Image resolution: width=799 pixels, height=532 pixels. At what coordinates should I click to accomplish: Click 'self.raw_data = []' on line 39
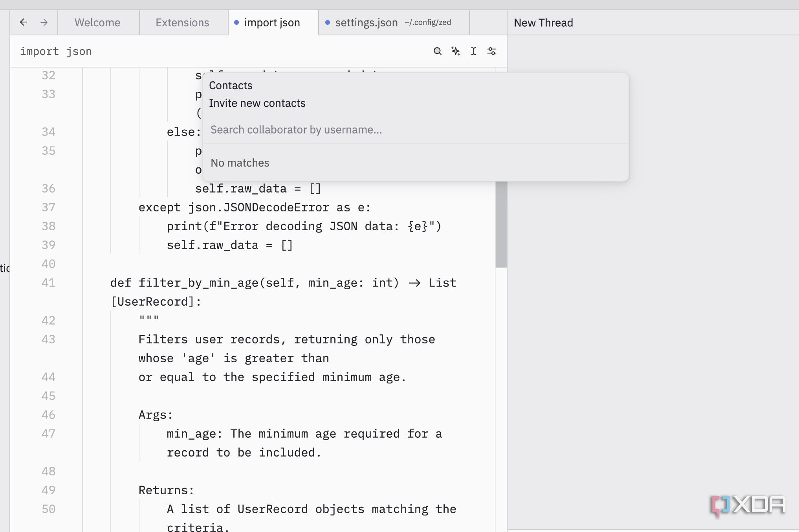click(x=230, y=245)
